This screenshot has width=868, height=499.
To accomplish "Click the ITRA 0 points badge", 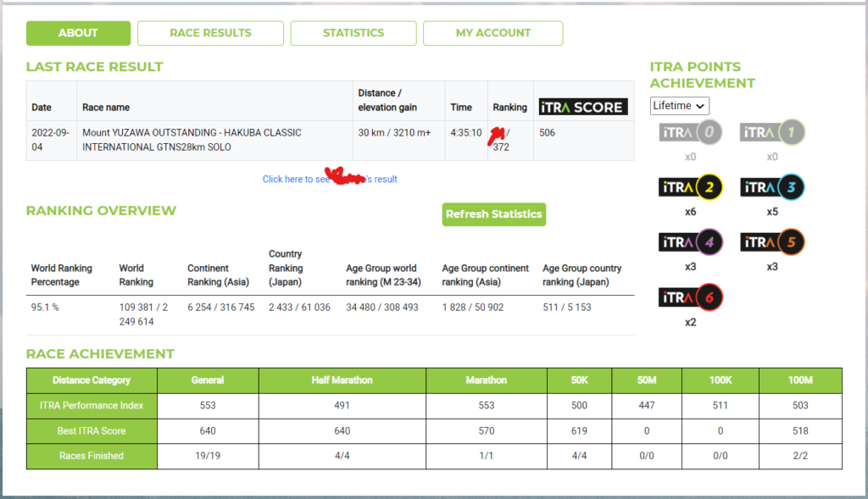I will (x=690, y=133).
